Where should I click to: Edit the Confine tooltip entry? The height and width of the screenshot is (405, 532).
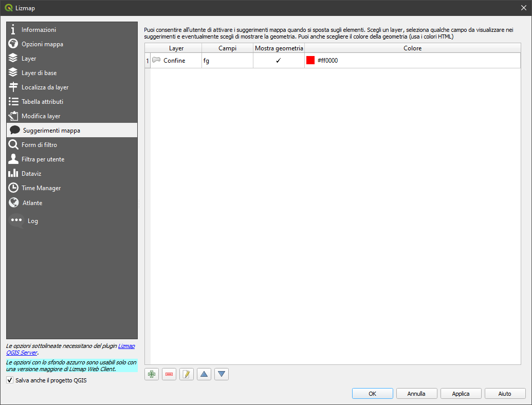[x=186, y=374]
